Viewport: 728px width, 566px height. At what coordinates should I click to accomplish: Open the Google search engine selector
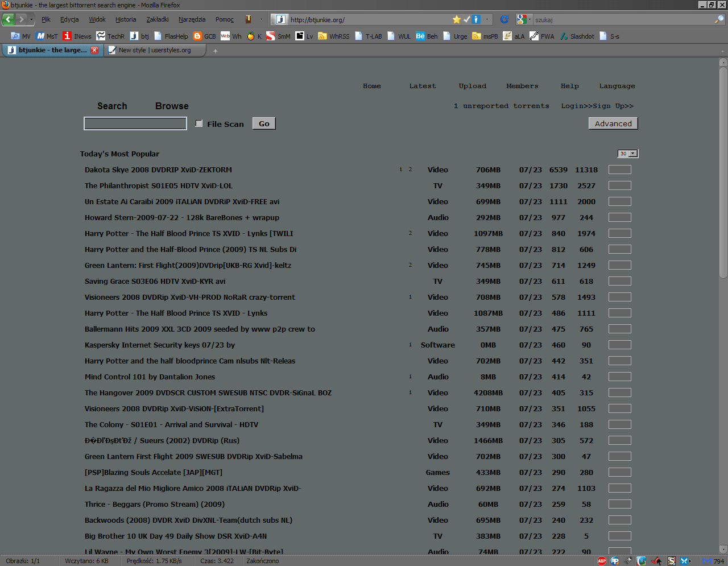[523, 19]
